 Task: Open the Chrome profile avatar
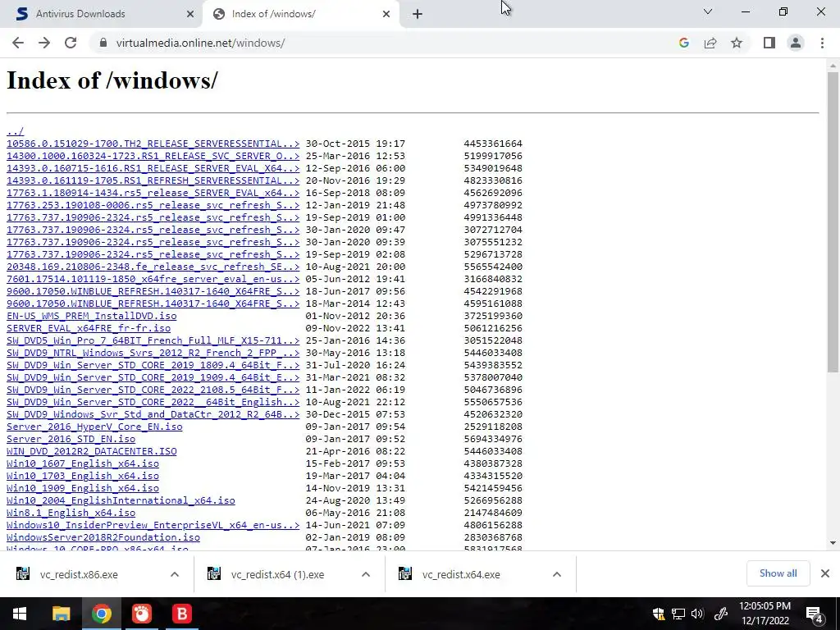pyautogui.click(x=796, y=43)
